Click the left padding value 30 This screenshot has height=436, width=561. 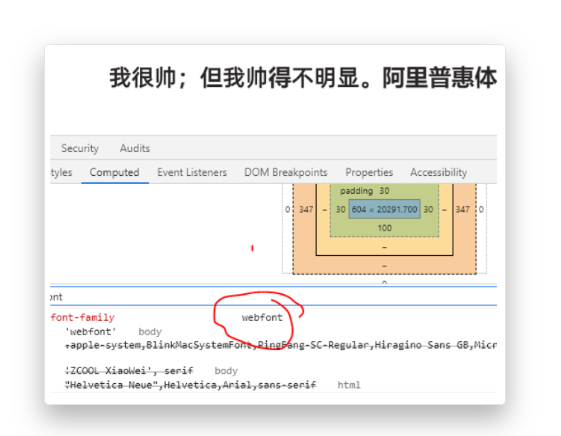click(x=340, y=210)
